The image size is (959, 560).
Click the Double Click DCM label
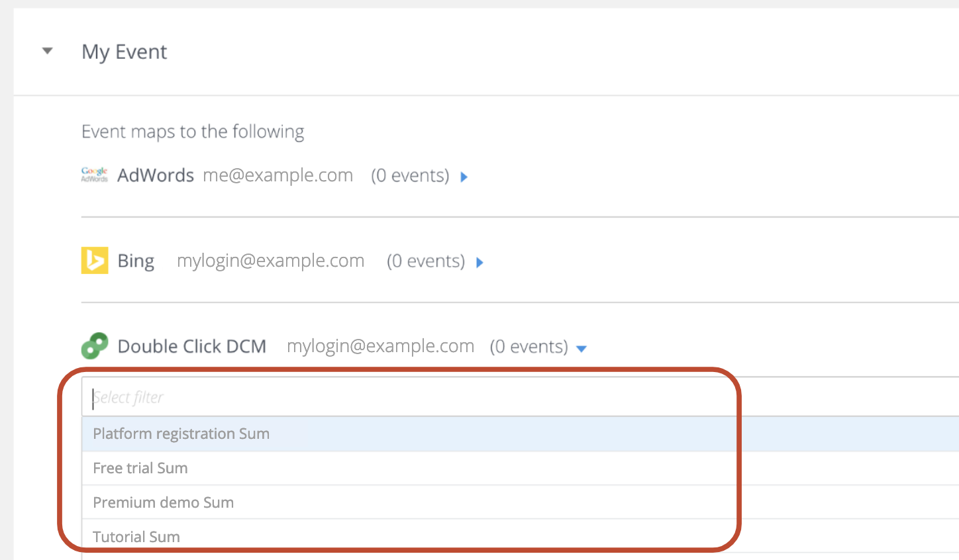pyautogui.click(x=192, y=346)
